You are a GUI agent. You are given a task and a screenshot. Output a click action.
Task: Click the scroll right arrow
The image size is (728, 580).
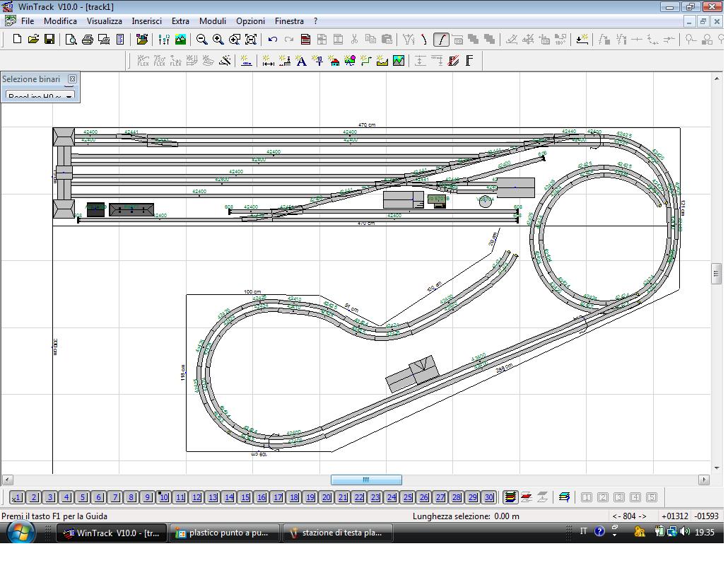tap(704, 480)
